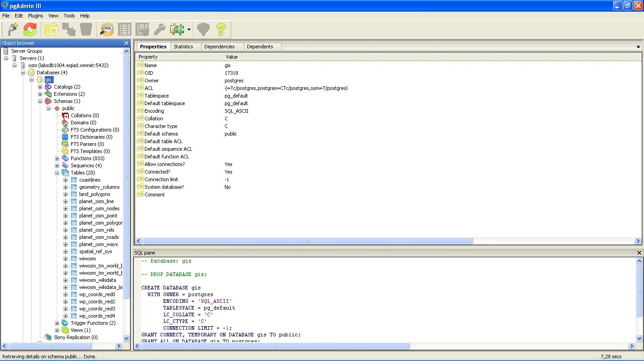Click the Connection limit property row
This screenshot has width=644, height=361.
tap(388, 179)
